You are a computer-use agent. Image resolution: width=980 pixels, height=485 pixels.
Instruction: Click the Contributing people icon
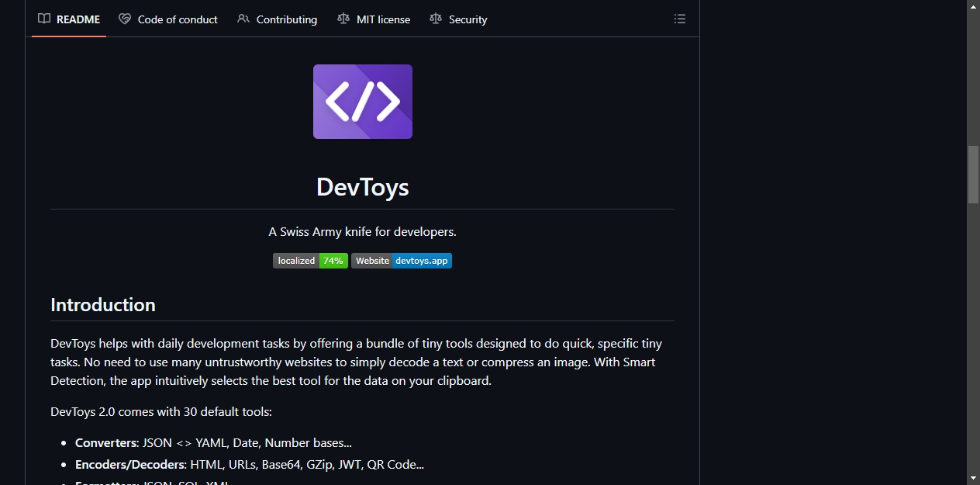(243, 19)
